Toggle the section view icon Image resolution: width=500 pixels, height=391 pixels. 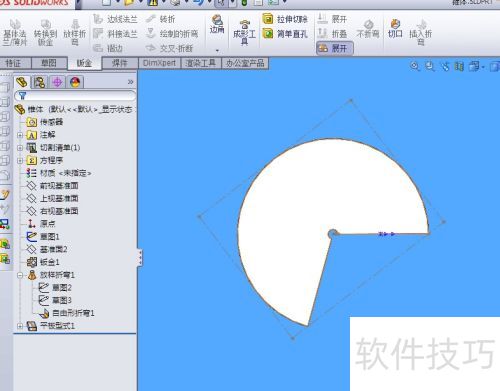tap(459, 66)
